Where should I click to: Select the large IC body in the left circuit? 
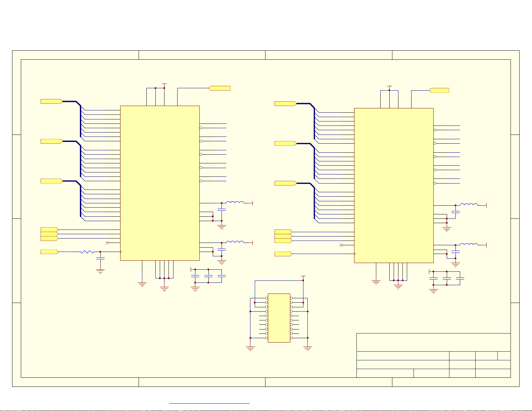(160, 183)
